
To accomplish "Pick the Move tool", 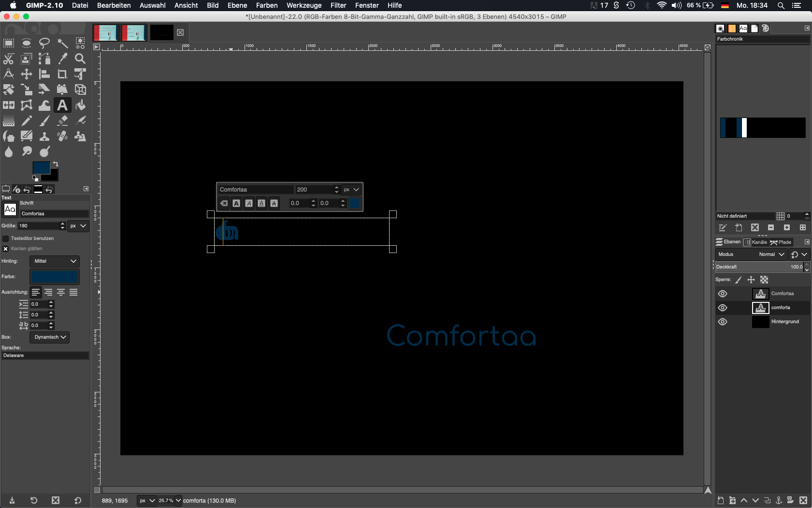I will coord(27,74).
